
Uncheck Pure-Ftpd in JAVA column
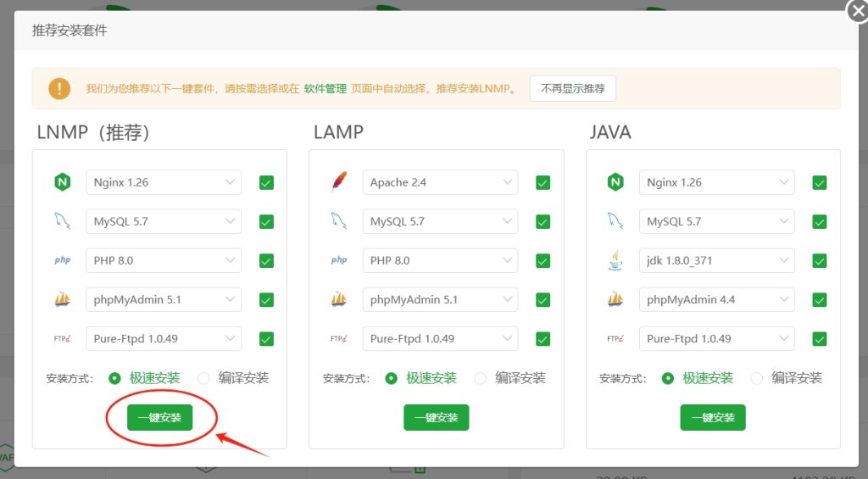click(820, 339)
